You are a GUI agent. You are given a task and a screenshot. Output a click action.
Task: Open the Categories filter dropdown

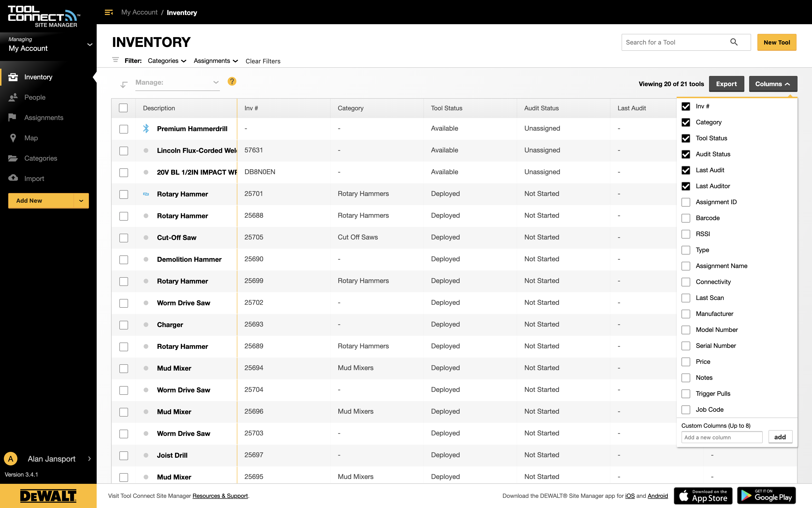pyautogui.click(x=167, y=61)
